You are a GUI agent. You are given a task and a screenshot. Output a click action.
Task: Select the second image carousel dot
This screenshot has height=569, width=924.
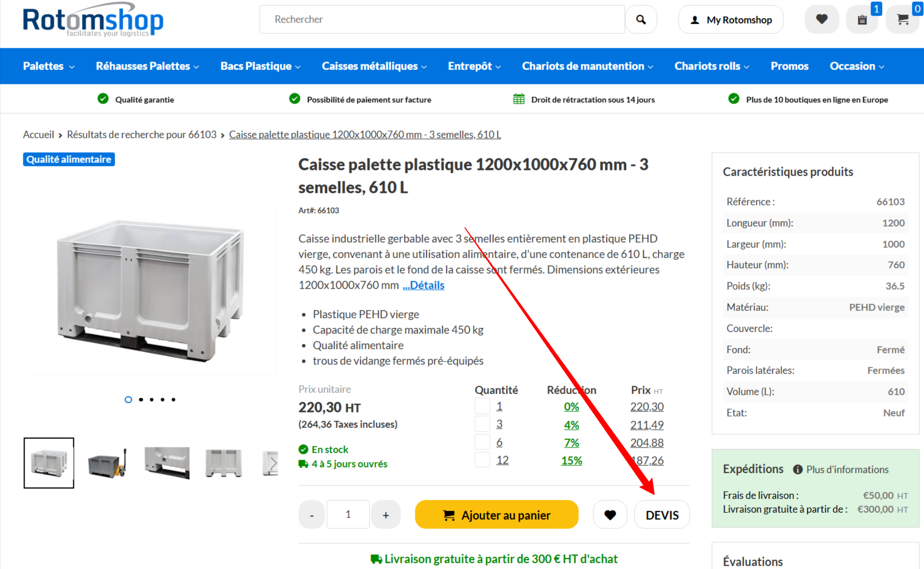point(141,399)
